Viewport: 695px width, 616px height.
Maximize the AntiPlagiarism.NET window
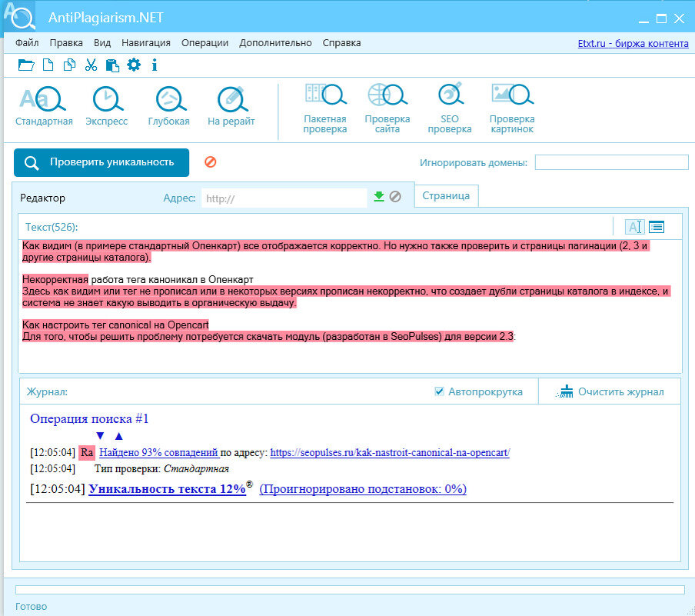661,18
